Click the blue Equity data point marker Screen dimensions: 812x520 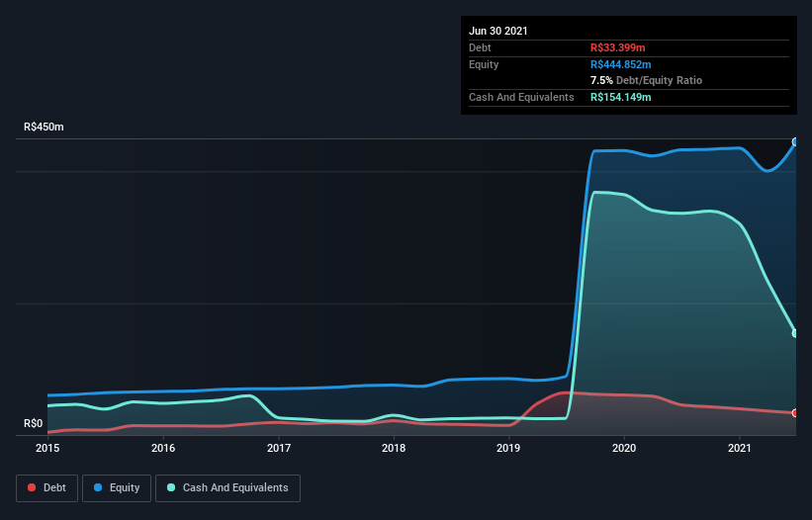pyautogui.click(x=795, y=141)
